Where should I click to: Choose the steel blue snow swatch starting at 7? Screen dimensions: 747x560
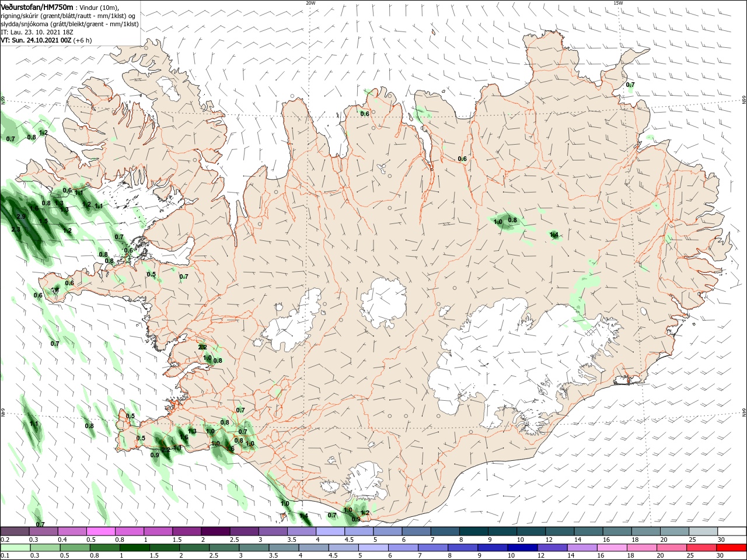pyautogui.click(x=445, y=531)
